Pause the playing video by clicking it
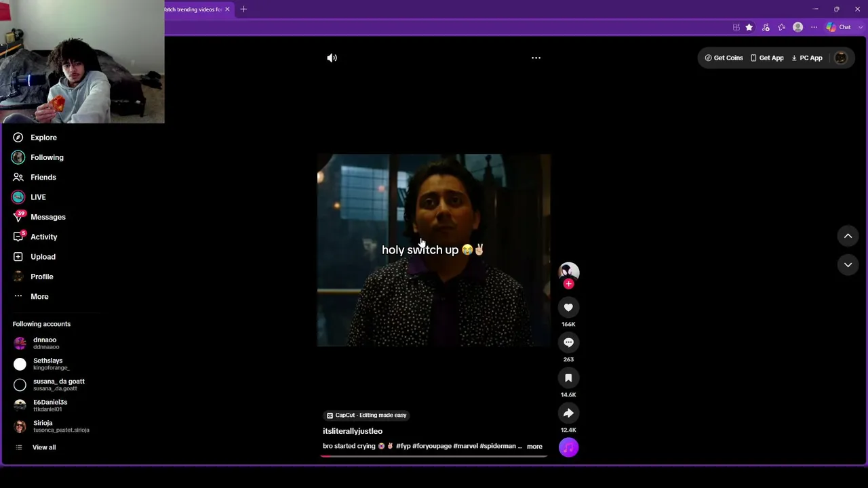Viewport: 868px width, 488px height. tap(434, 250)
